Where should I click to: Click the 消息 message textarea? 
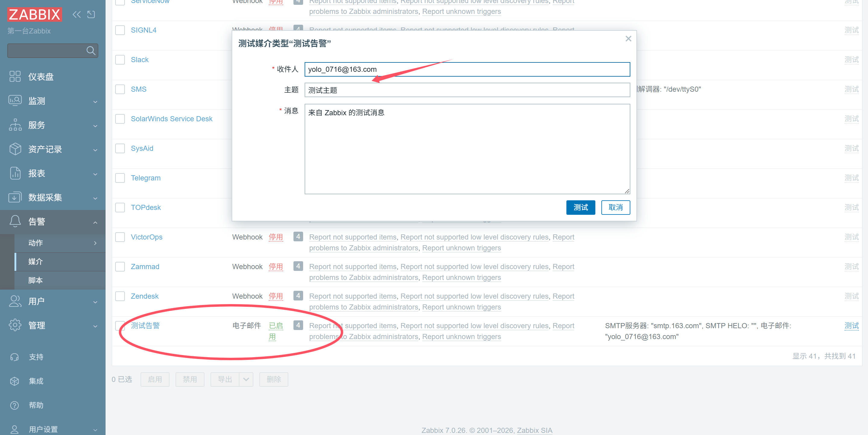click(467, 149)
